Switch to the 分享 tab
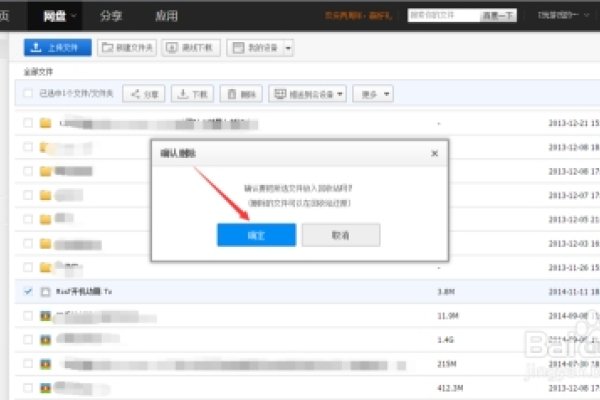This screenshot has height=400, width=600. point(111,16)
